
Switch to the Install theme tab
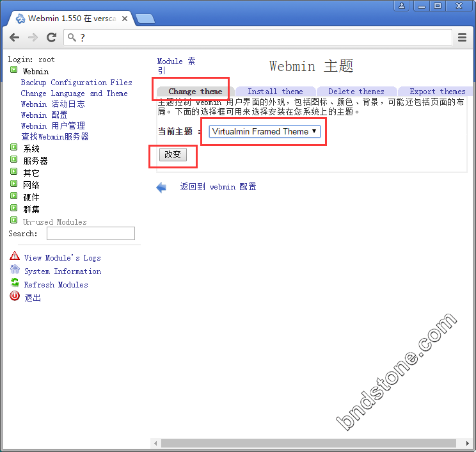point(275,92)
